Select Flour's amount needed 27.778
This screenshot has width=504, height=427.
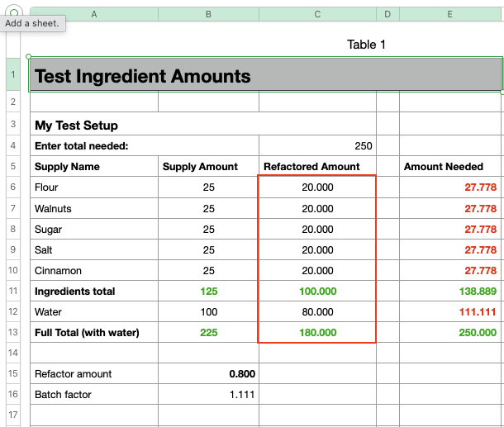click(450, 187)
